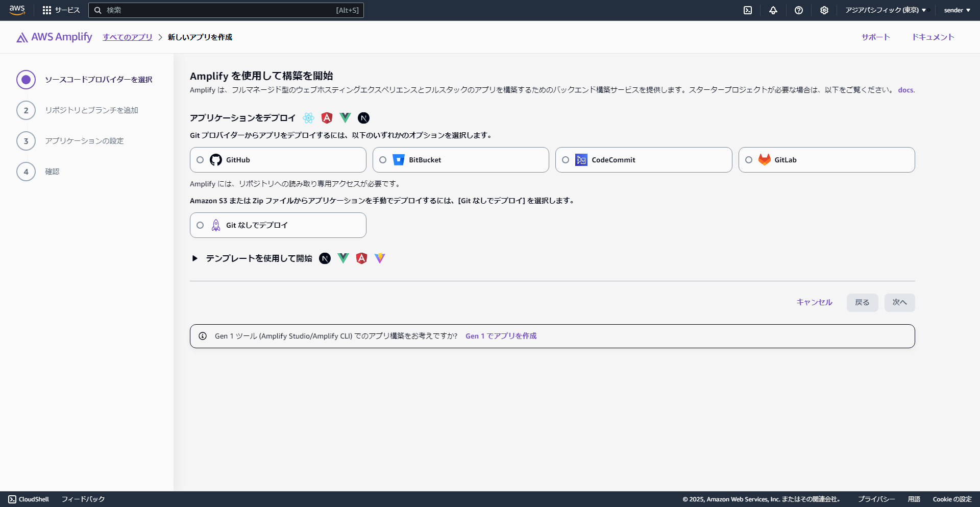Open the アジアパシフィック (東京) region dropdown
This screenshot has width=980, height=507.
(886, 10)
